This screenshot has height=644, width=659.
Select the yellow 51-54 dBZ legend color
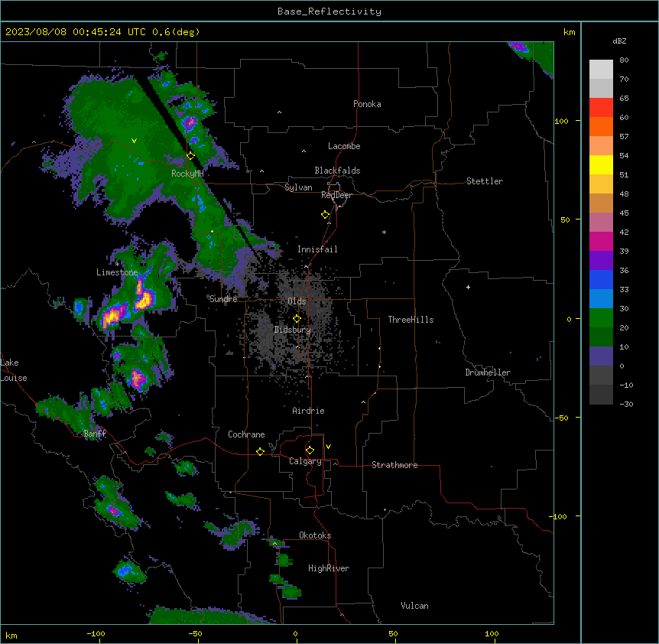click(601, 164)
